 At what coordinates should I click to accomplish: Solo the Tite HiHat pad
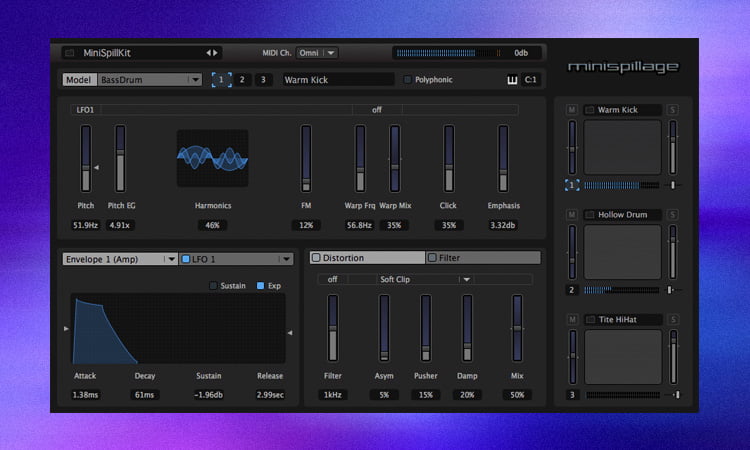point(673,319)
